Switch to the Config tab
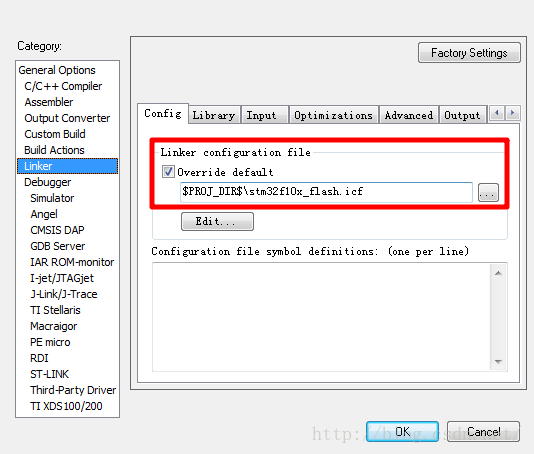534x454 pixels. coord(163,113)
